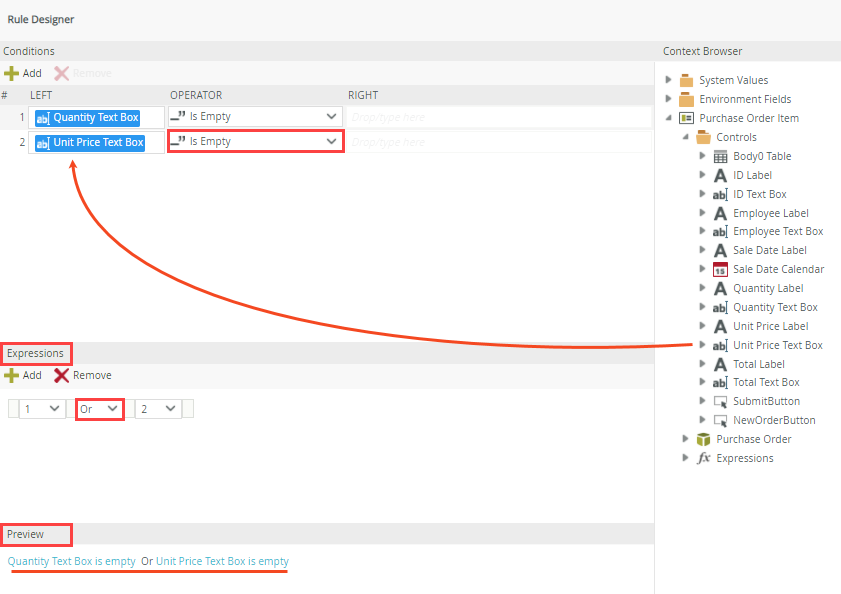The image size is (841, 594).
Task: Click the NewOrderButton control icon
Action: click(720, 420)
